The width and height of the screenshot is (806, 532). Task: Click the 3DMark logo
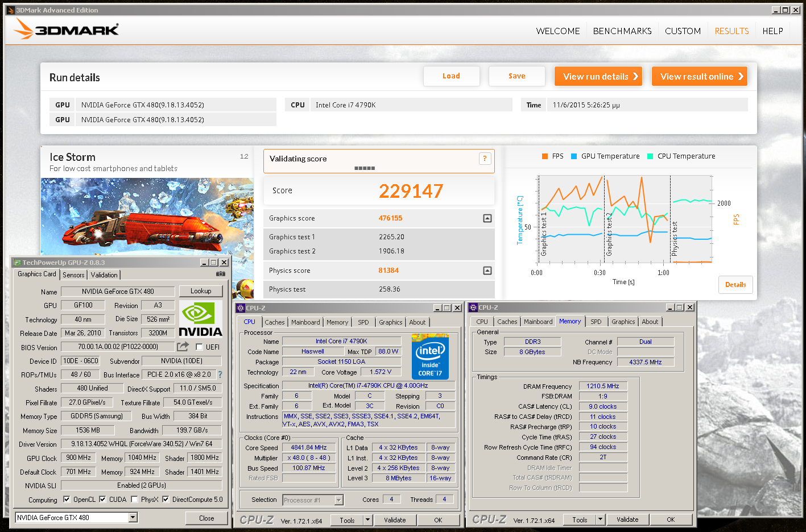tap(67, 30)
